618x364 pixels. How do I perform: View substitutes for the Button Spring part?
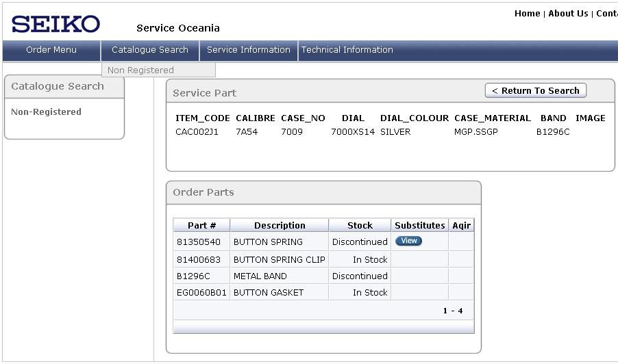pyautogui.click(x=408, y=241)
